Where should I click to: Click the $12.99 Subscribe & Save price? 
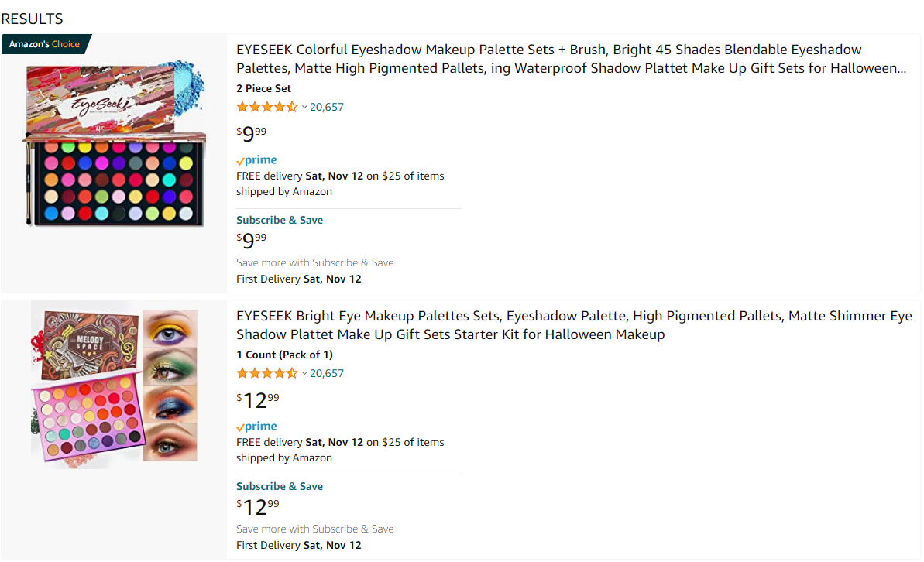258,506
